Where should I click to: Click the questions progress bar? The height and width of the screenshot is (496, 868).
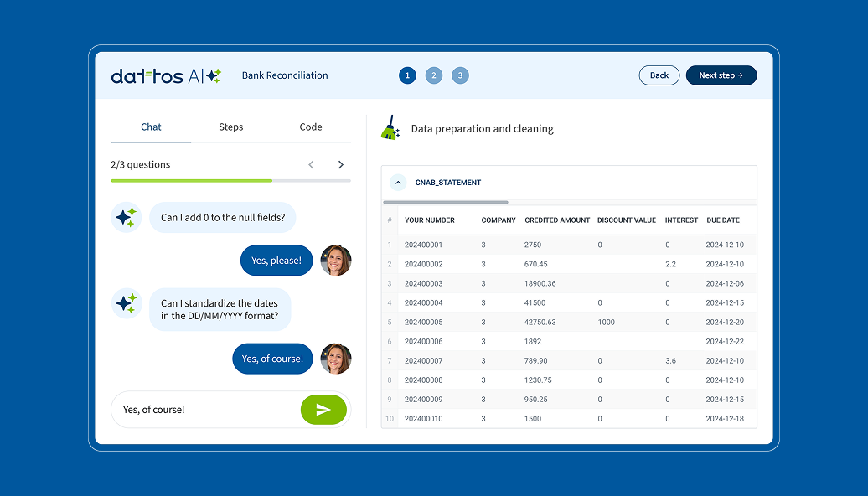click(231, 180)
